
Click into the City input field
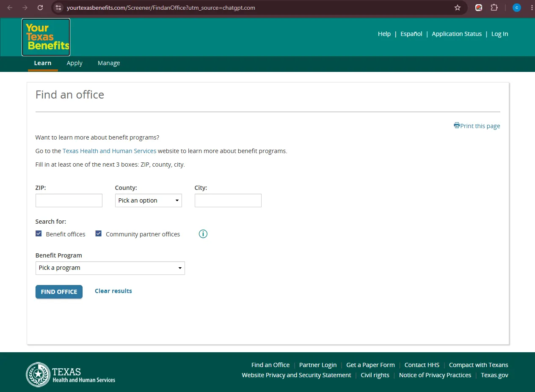228,200
